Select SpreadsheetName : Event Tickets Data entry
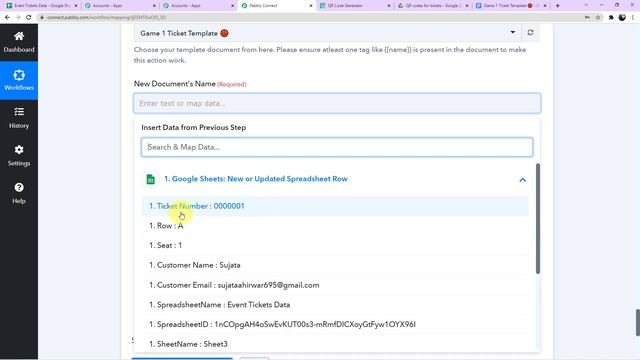640x360 pixels. (335, 304)
